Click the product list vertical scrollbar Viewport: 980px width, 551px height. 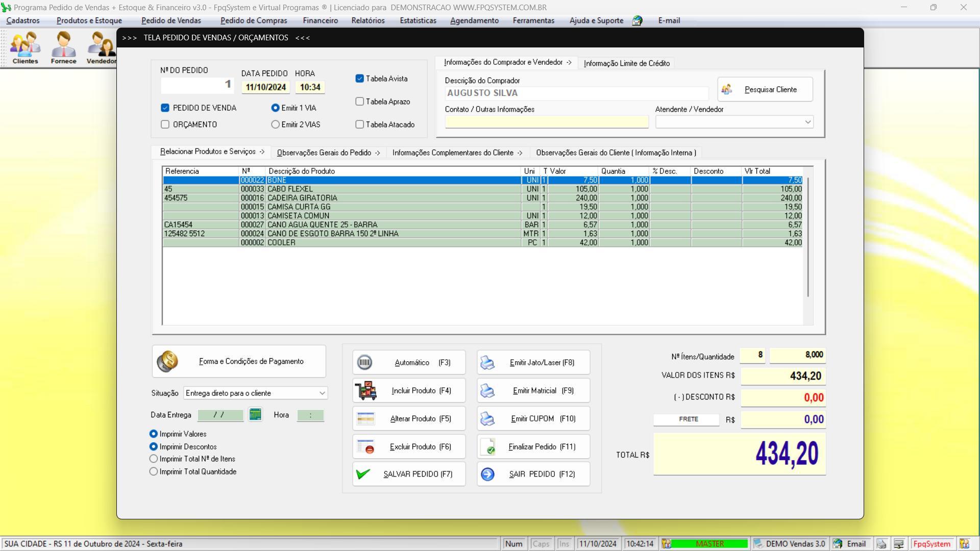[x=807, y=237]
